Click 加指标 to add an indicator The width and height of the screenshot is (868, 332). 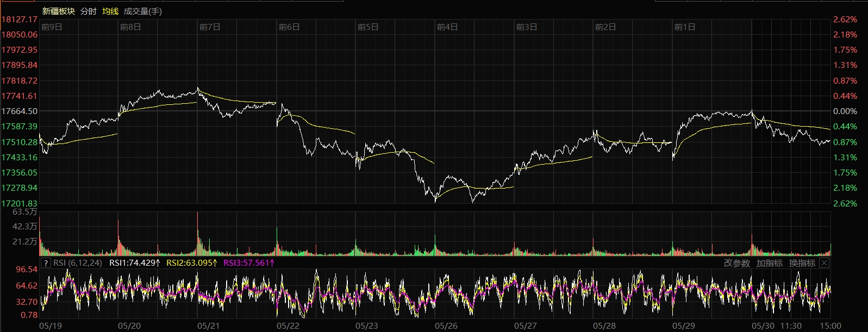(x=770, y=263)
